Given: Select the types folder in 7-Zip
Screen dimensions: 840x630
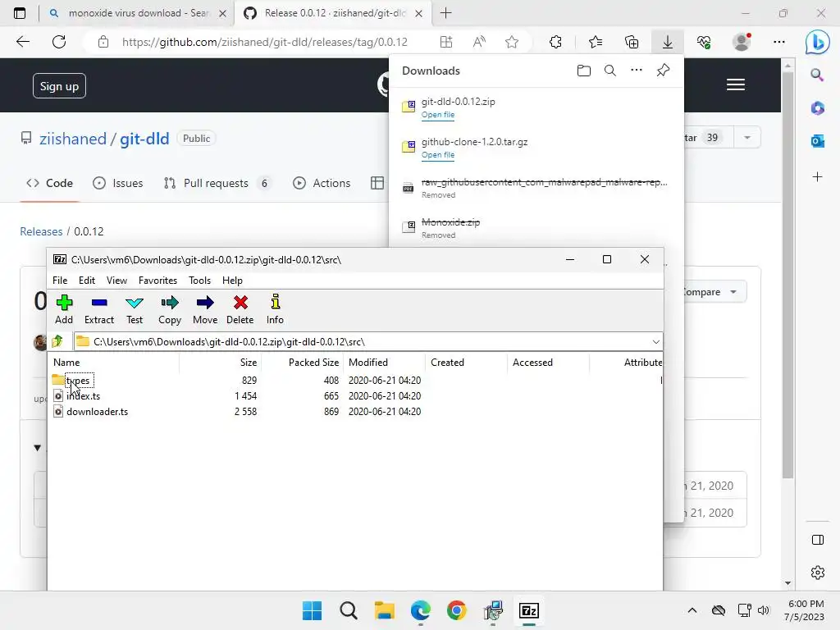Looking at the screenshot, I should [78, 381].
